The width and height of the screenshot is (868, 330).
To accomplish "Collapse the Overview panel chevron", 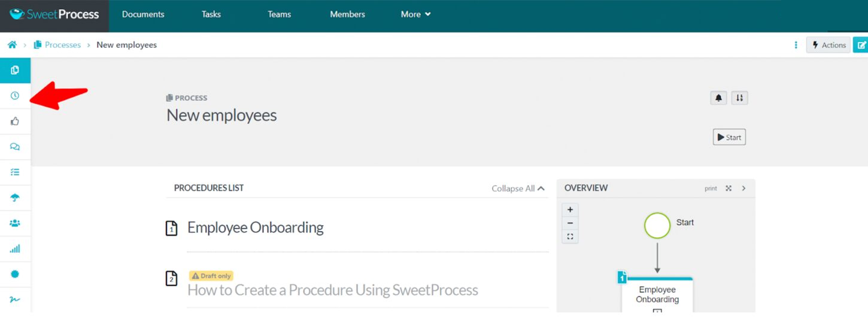I will pyautogui.click(x=744, y=188).
